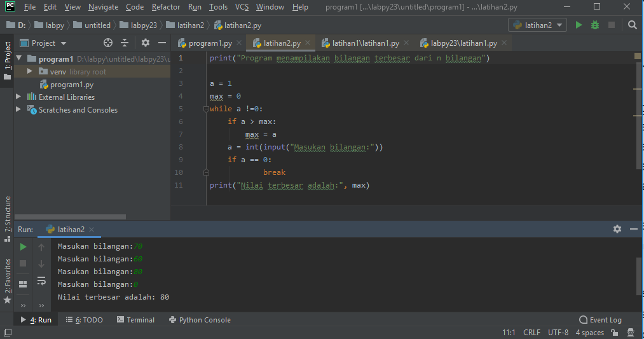Open the Tools menu

(x=218, y=7)
